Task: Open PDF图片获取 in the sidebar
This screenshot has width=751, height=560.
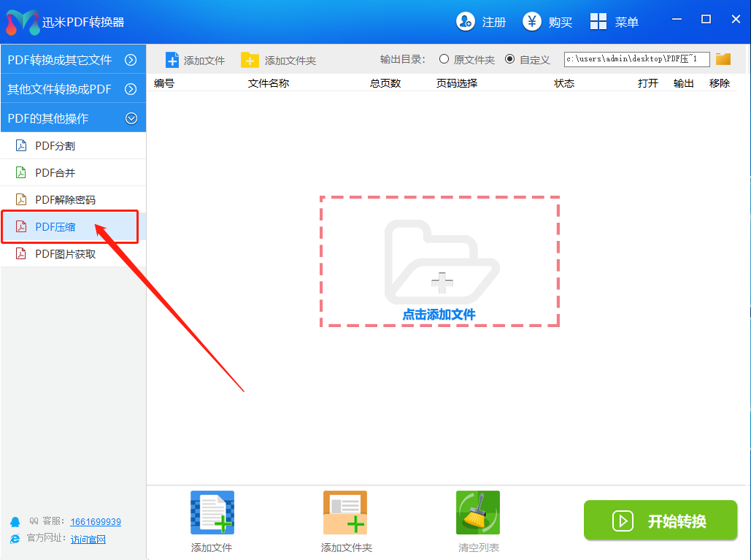Action: (x=65, y=254)
